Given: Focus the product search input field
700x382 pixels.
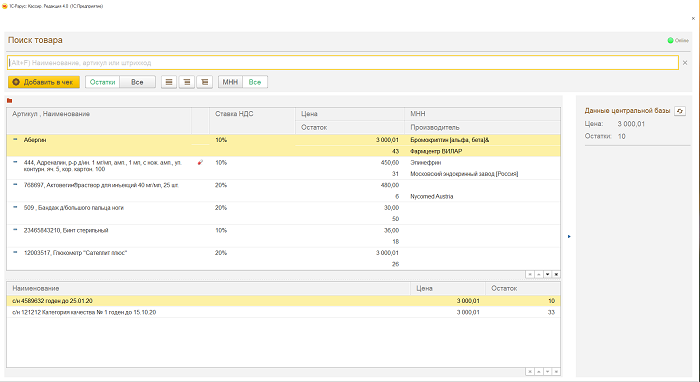Looking at the screenshot, I should click(x=343, y=63).
